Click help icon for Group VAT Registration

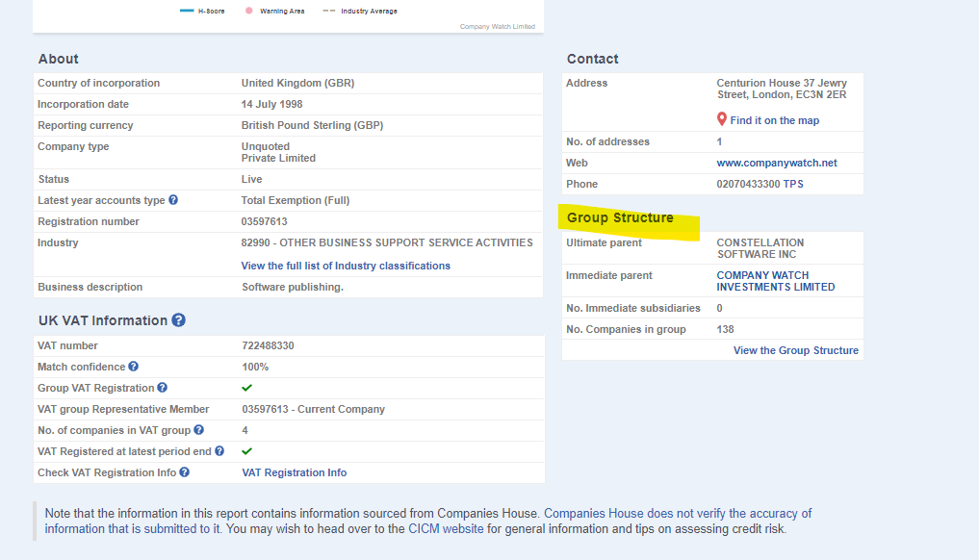[163, 388]
